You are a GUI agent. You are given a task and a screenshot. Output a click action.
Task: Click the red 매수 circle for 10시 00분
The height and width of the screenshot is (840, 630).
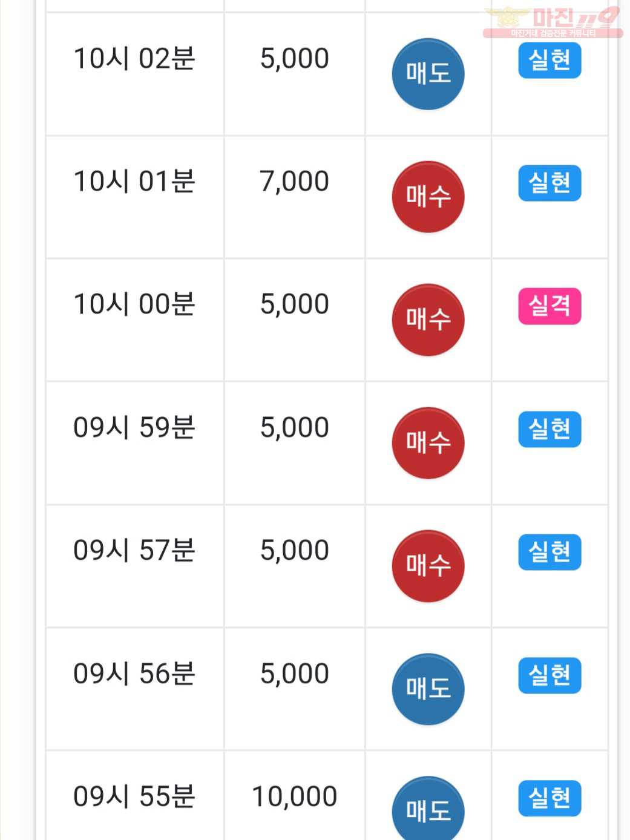[428, 320]
